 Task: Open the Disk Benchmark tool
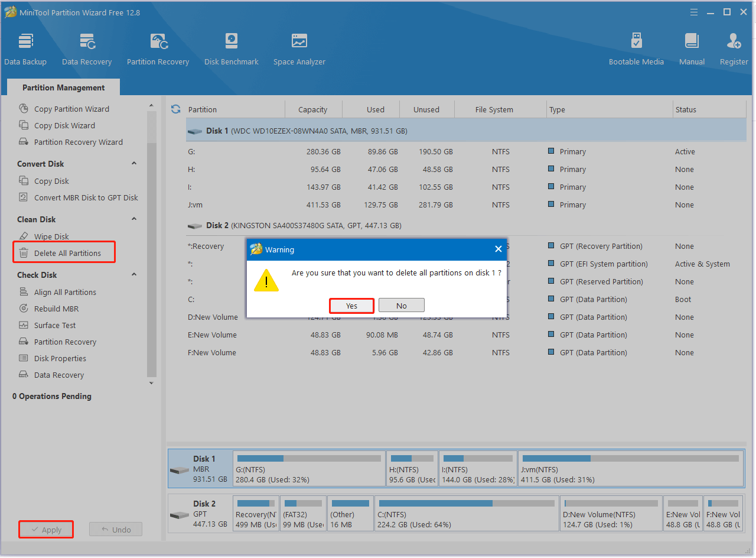pyautogui.click(x=232, y=50)
